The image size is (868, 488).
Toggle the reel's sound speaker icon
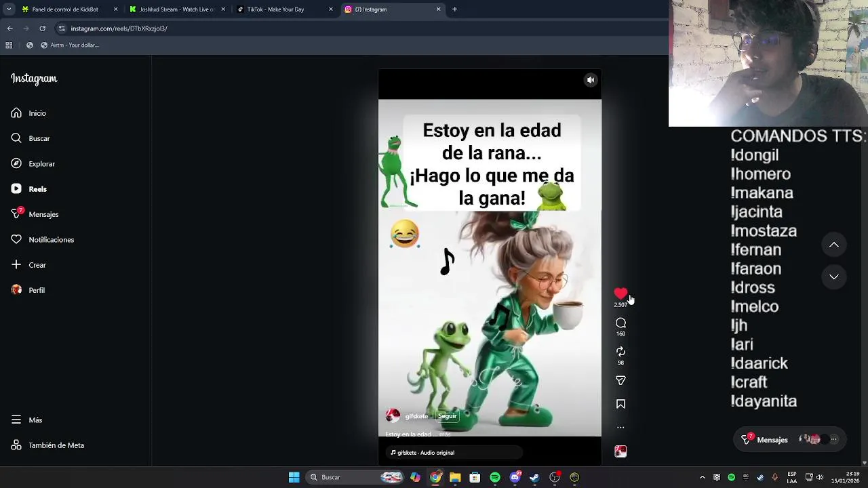tap(591, 80)
